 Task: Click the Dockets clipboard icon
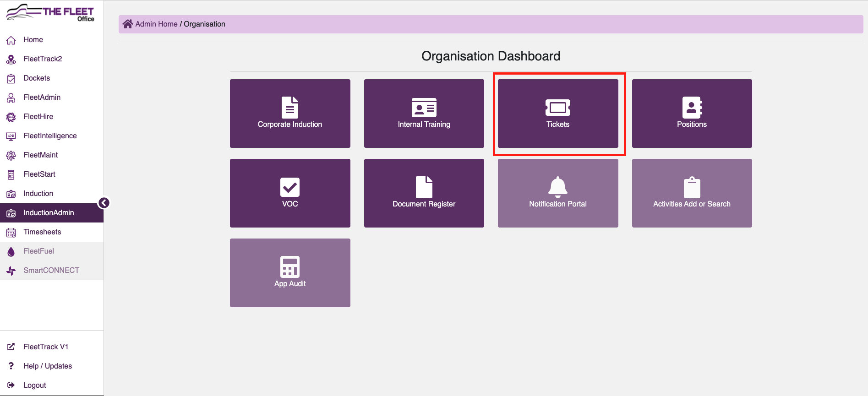(x=11, y=79)
